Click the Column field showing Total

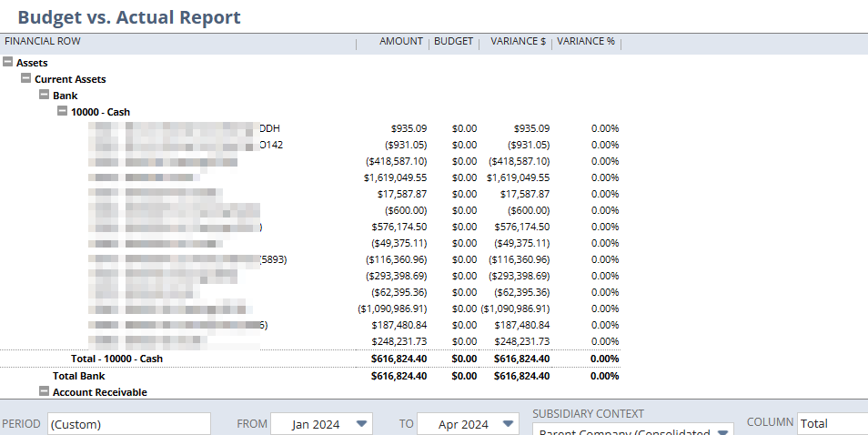(x=832, y=424)
